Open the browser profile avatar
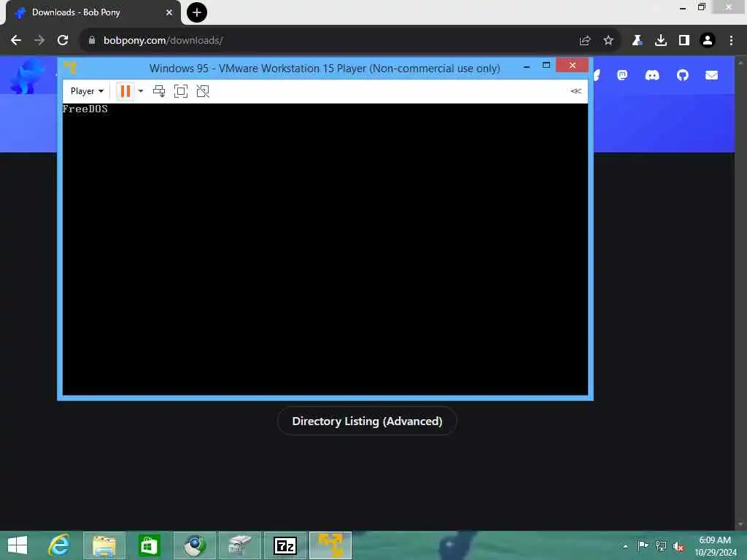Screen dimensions: 747x560 [708, 41]
